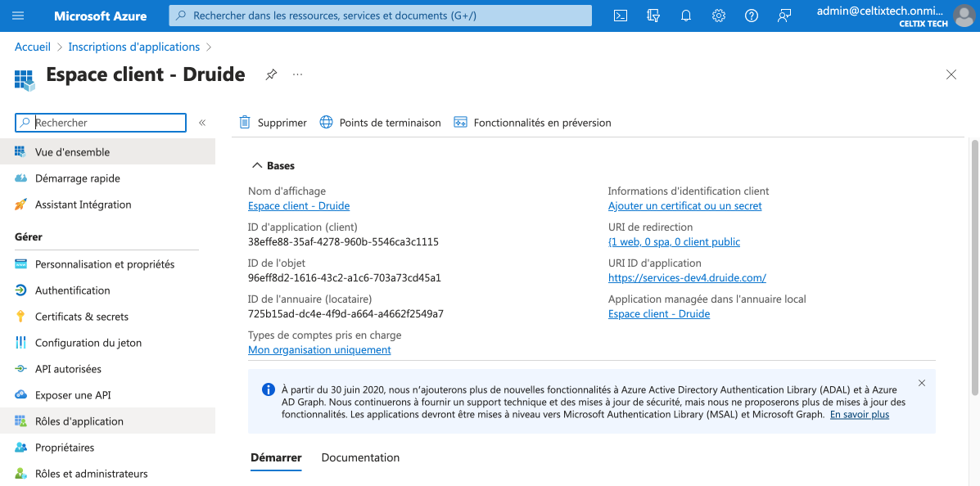Click the directory tenant ID value
The height and width of the screenshot is (486, 980).
point(345,313)
